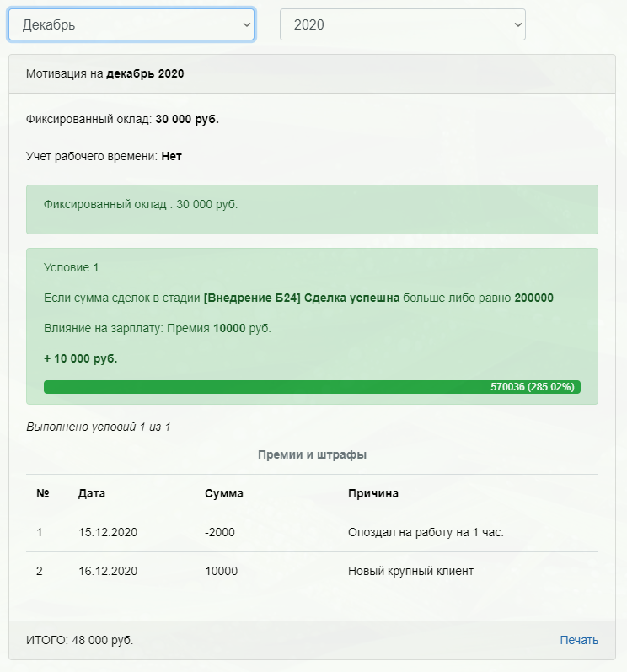Click the chevron arrow of the month selector

pyautogui.click(x=247, y=24)
